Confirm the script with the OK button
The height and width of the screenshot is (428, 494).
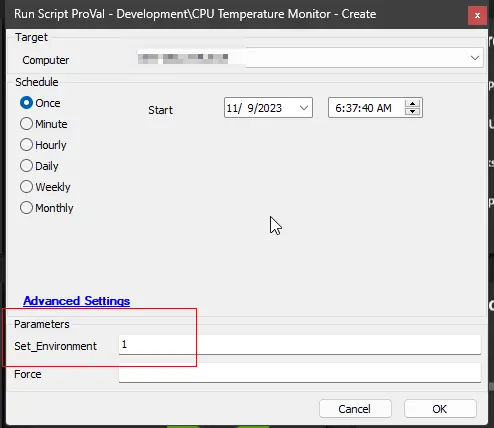440,409
